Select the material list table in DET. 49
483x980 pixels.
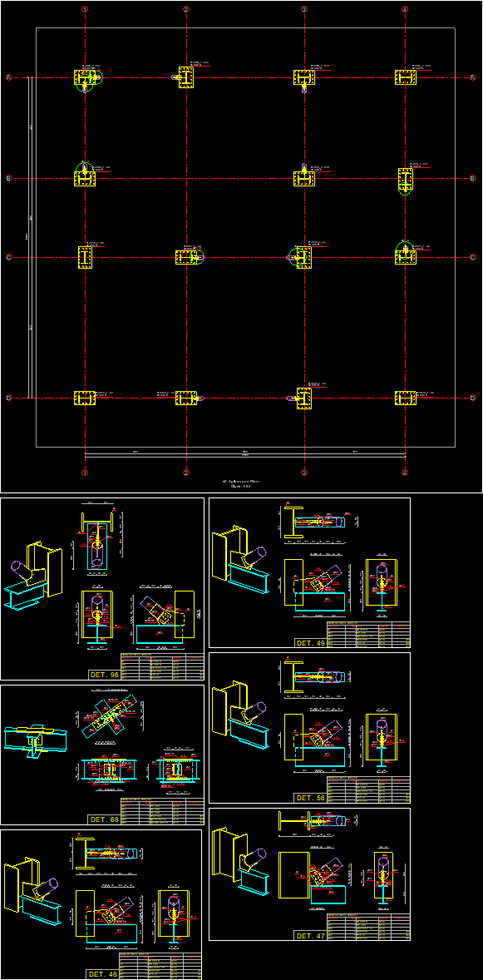pos(368,634)
